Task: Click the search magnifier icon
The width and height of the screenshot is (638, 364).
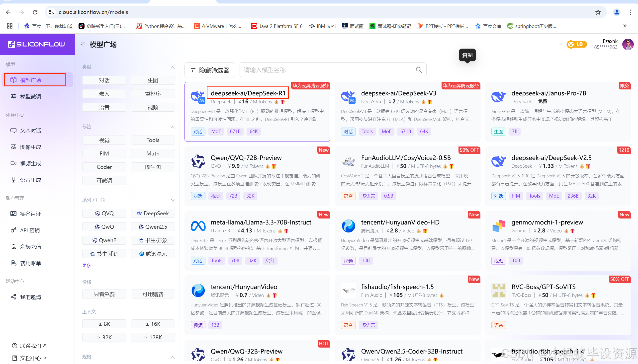Action: [x=419, y=70]
